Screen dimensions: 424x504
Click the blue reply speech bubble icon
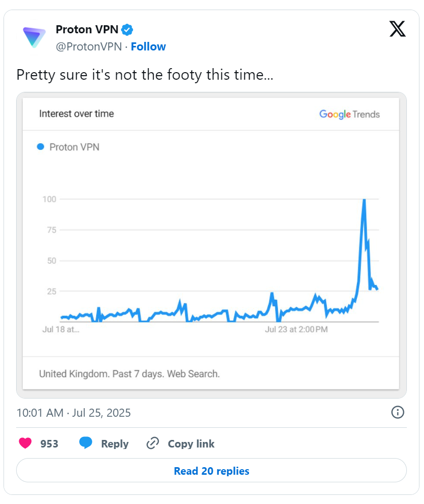click(85, 443)
